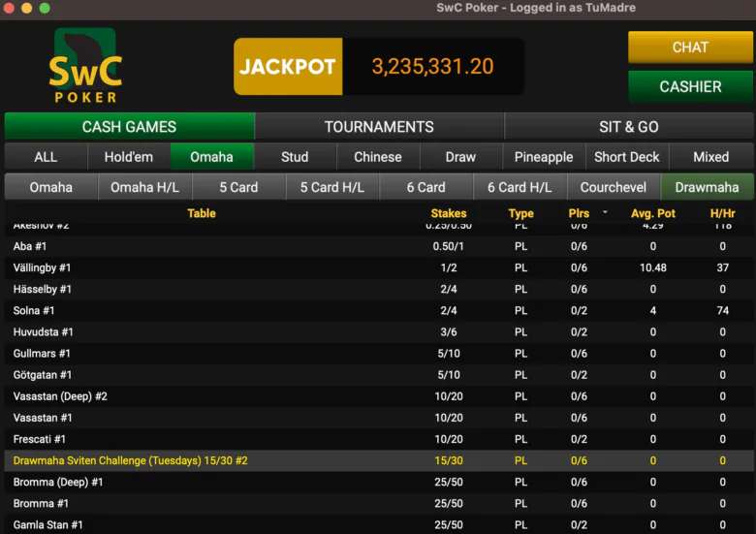This screenshot has width=756, height=534.
Task: Switch to the SIT & GO tab
Action: [628, 126]
